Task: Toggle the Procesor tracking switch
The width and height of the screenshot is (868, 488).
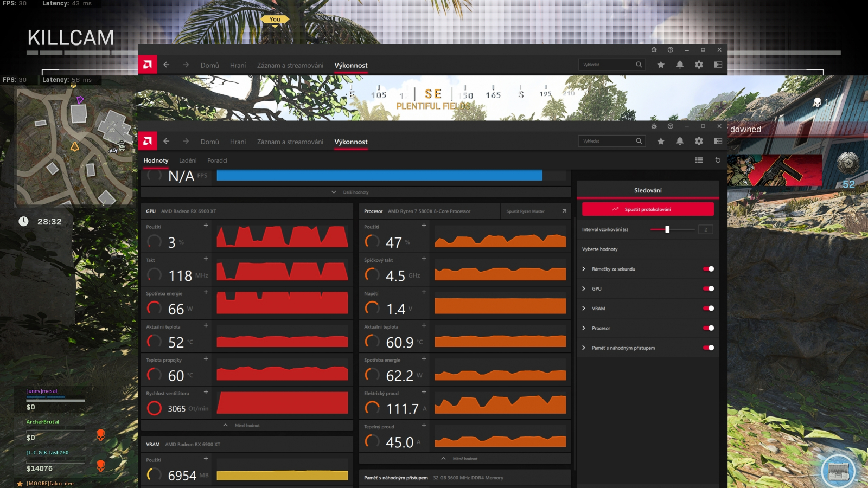Action: (709, 328)
